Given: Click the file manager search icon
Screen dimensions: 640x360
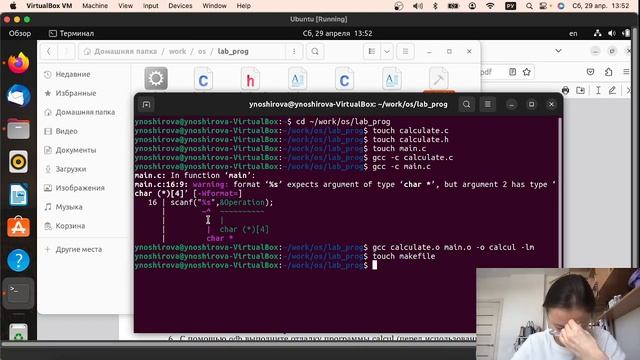Looking at the screenshot, I should point(315,51).
